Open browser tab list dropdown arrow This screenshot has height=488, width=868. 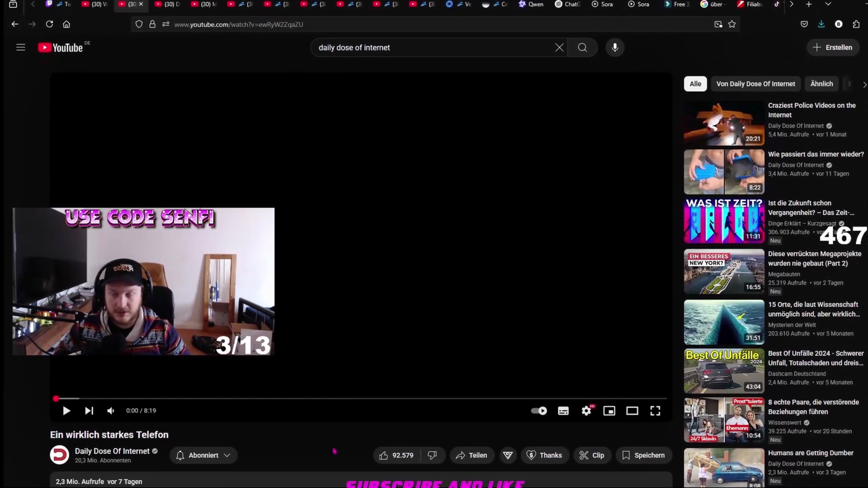click(x=828, y=4)
